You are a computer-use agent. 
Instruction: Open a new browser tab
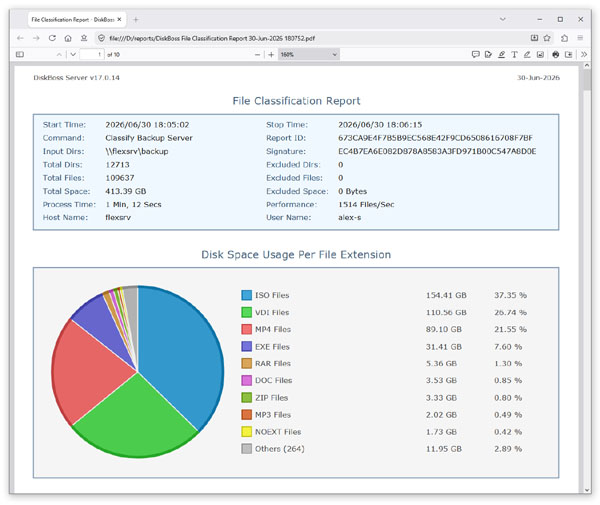coord(135,20)
